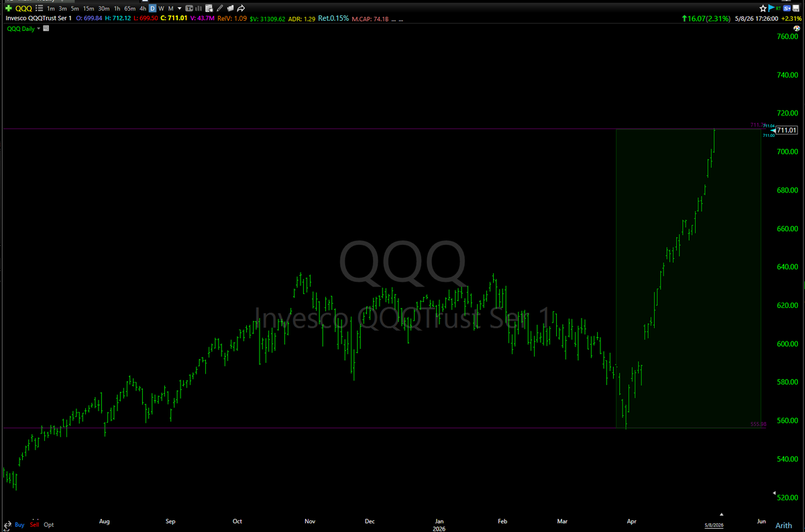805x532 pixels.
Task: Click the green shaded measurement rectangle
Action: 688,278
